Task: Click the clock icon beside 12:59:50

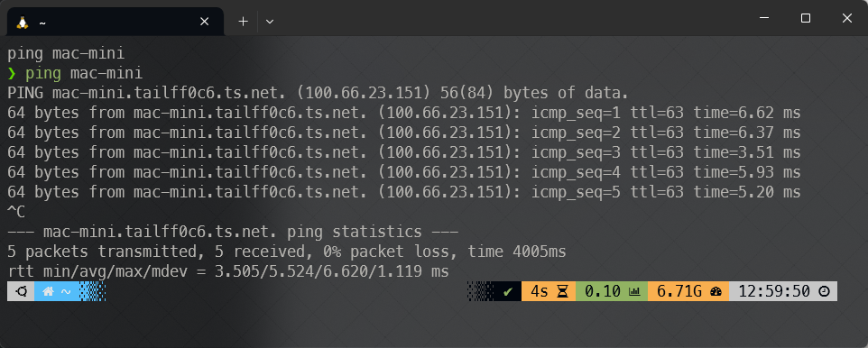Action: pos(824,291)
